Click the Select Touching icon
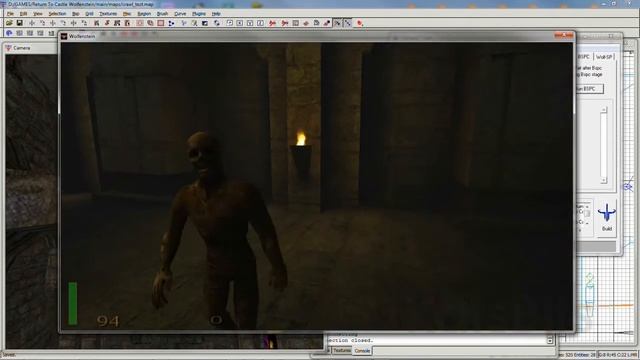Screen dimensions: 640x360 (x=107, y=23)
